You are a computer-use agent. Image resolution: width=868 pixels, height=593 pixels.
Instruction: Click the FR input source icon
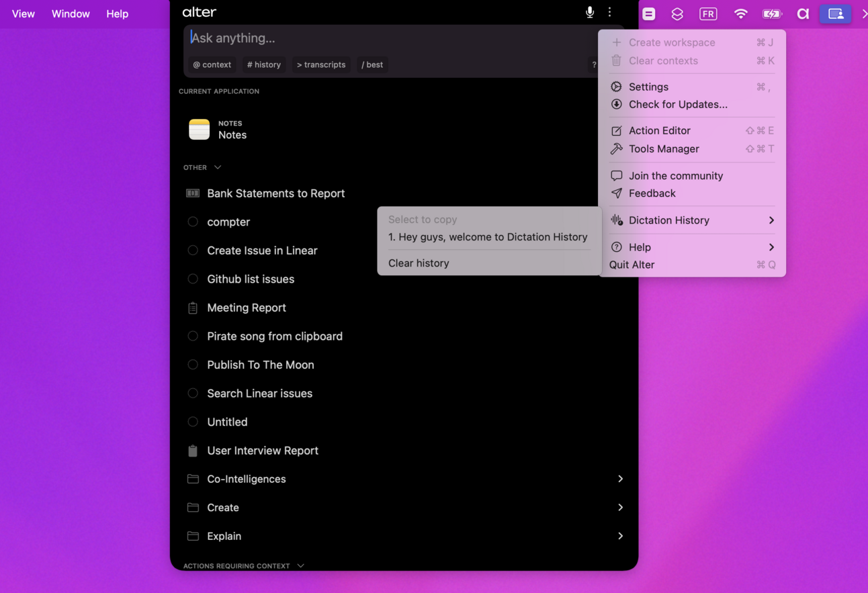[x=708, y=13]
